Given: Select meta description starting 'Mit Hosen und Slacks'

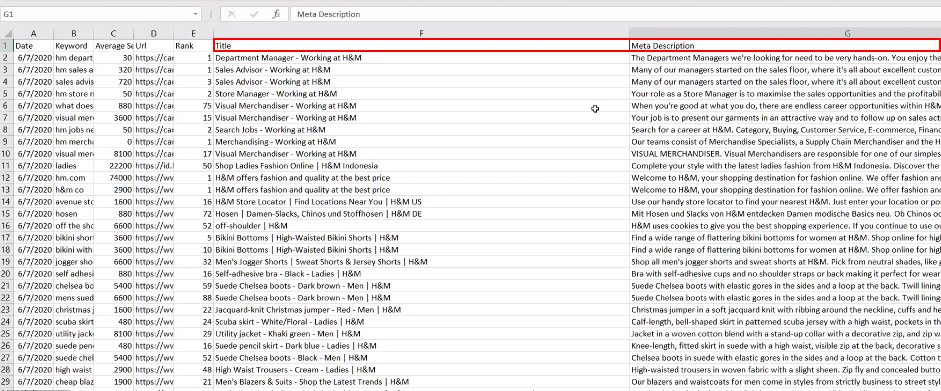Looking at the screenshot, I should click(785, 213).
